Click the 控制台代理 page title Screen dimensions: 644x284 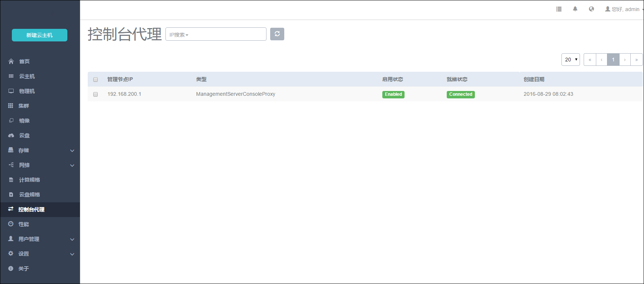125,34
